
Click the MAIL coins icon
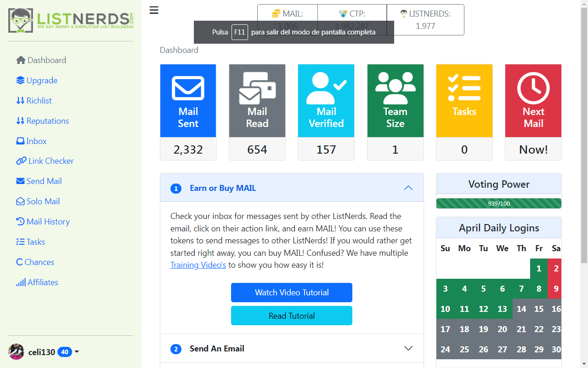point(276,14)
